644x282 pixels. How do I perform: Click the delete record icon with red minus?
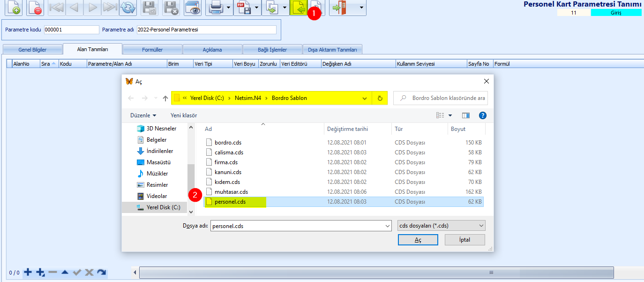point(35,8)
